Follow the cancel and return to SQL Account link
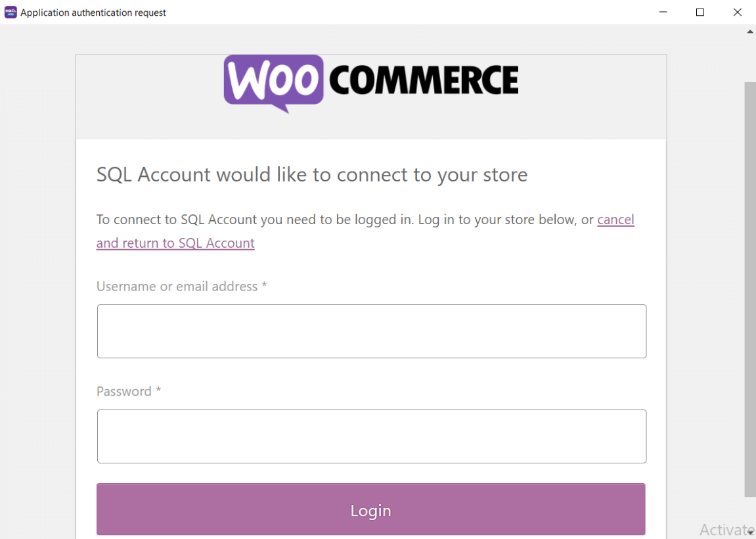The height and width of the screenshot is (539, 756). tap(175, 243)
